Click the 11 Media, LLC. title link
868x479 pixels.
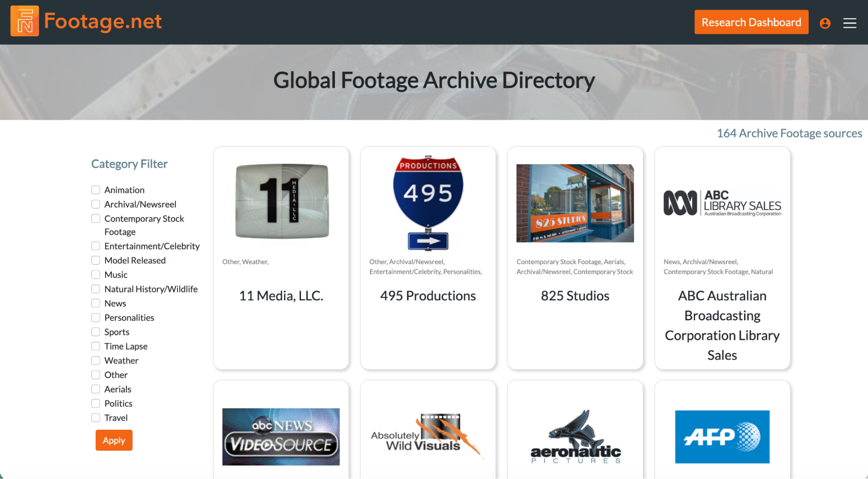tap(281, 296)
